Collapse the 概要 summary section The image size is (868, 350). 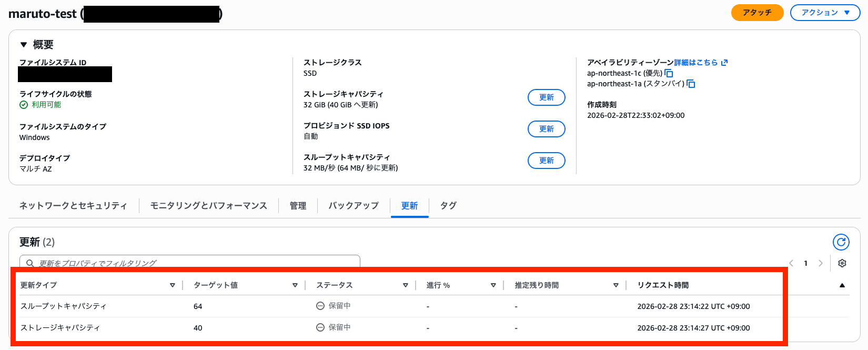[24, 45]
